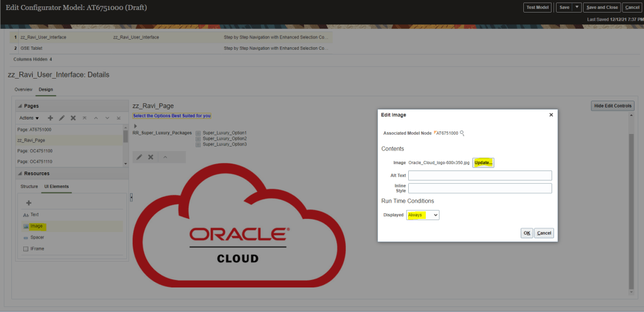The width and height of the screenshot is (644, 312).
Task: Click the add page plus icon
Action: click(50, 118)
